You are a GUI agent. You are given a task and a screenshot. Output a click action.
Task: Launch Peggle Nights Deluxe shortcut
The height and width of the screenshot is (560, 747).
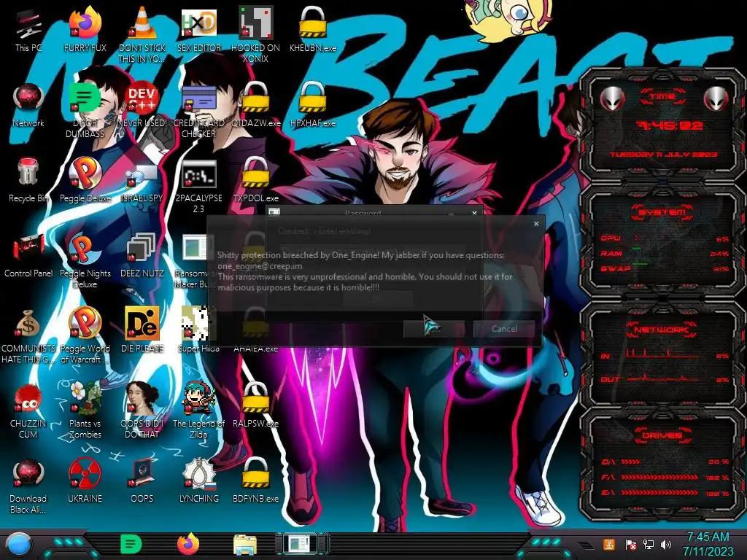tap(85, 261)
